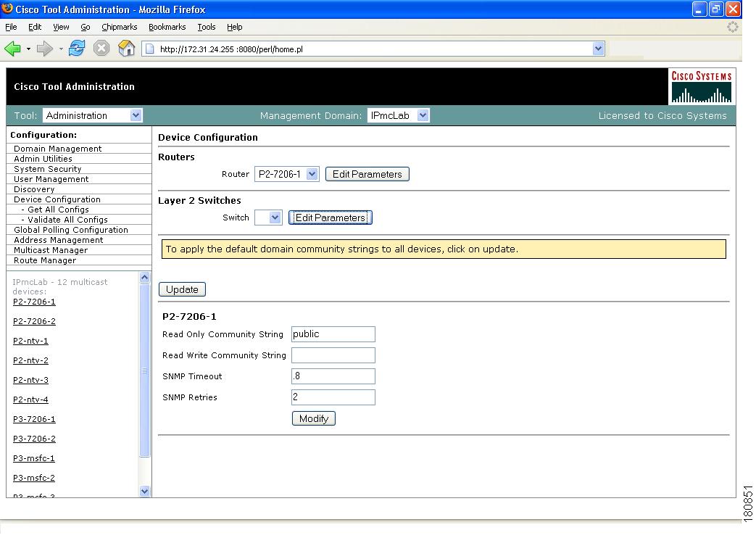Click the Reload page icon
The image size is (756, 538).
point(77,49)
